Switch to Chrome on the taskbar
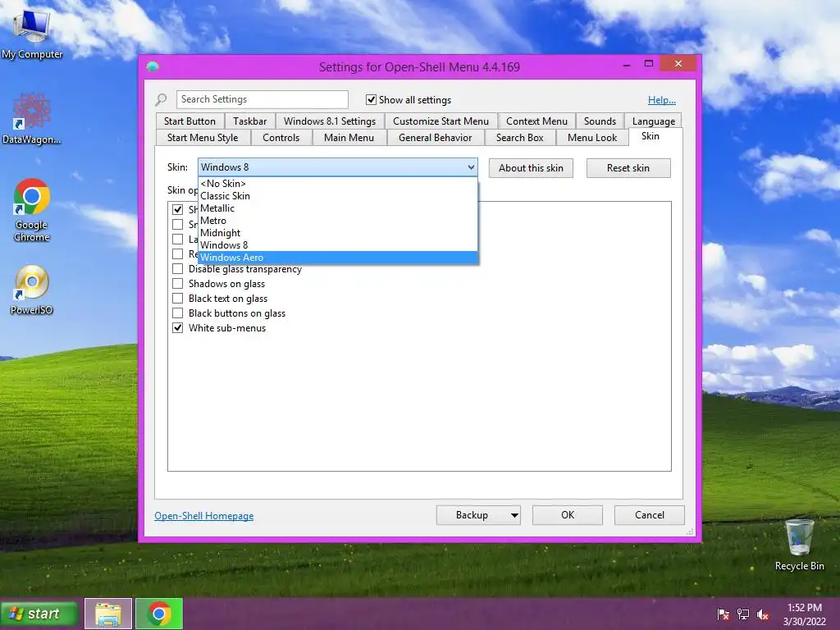The image size is (840, 630). (x=159, y=614)
